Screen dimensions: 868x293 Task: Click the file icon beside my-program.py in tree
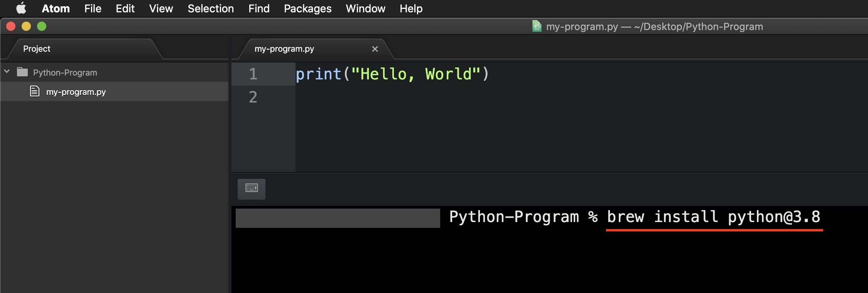coord(35,91)
